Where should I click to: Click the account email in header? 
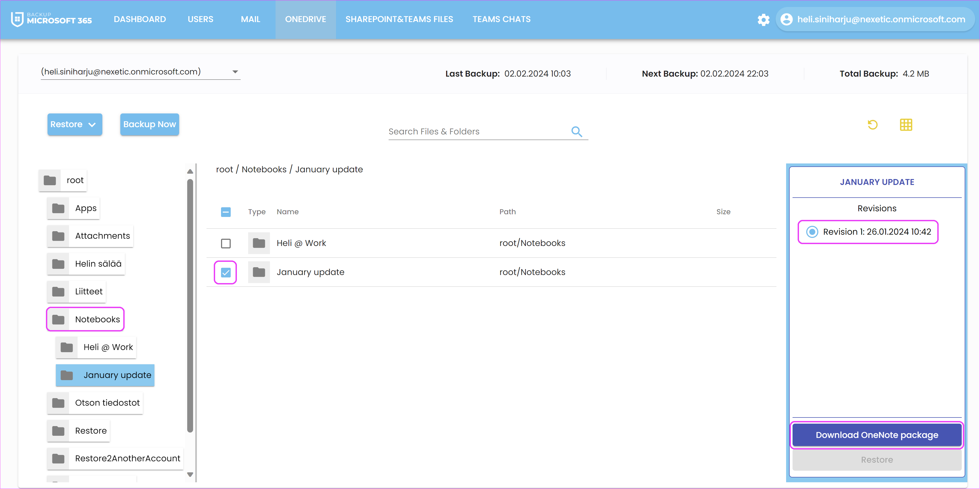[881, 19]
